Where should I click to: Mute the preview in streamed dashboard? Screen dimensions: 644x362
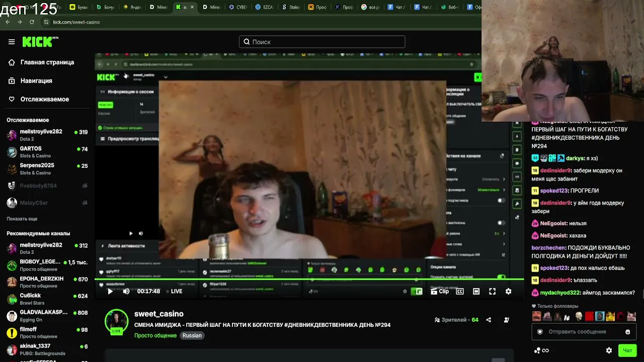[x=141, y=233]
